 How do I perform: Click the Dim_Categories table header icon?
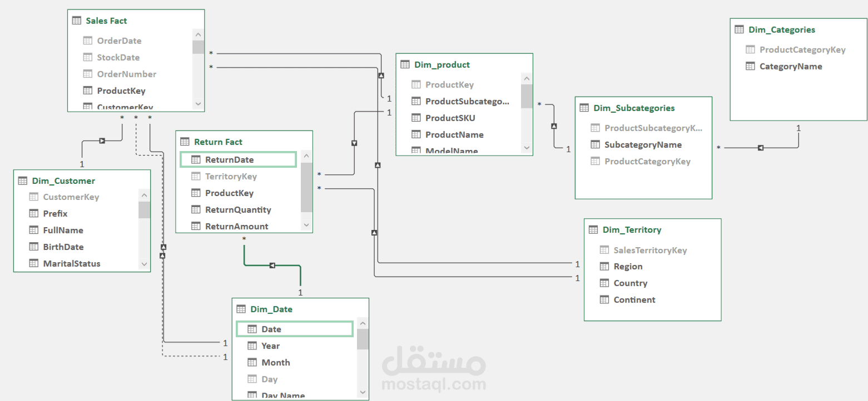point(740,29)
